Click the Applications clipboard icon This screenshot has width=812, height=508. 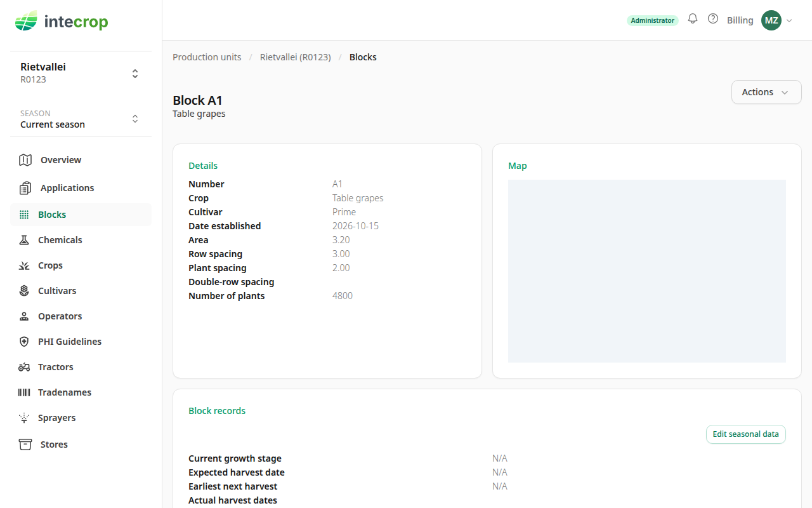click(25, 188)
